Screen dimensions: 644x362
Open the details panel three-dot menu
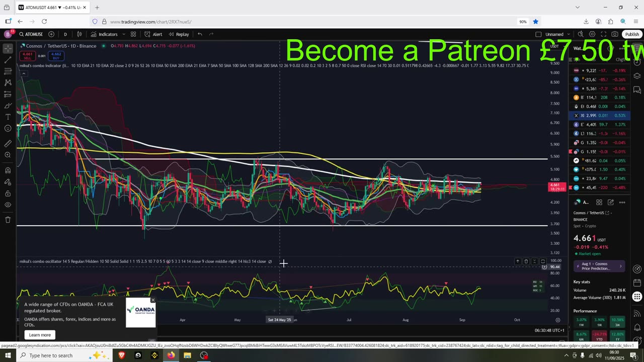click(622, 202)
